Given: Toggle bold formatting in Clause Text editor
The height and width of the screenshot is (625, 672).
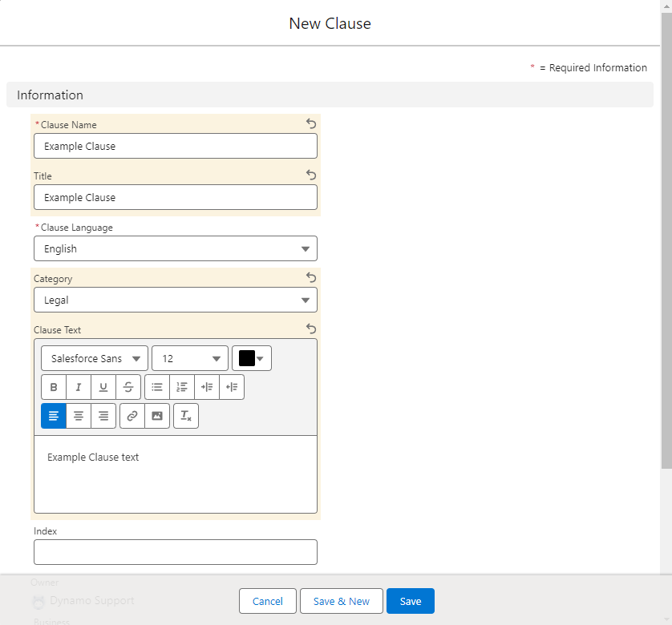Looking at the screenshot, I should click(x=54, y=387).
